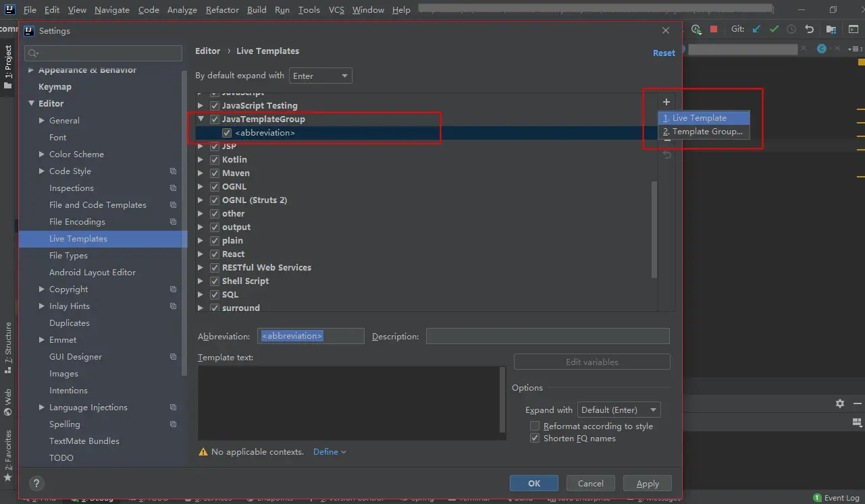This screenshot has height=504, width=865.
Task: Click the per-project icon next to Language Injections
Action: pyautogui.click(x=174, y=408)
